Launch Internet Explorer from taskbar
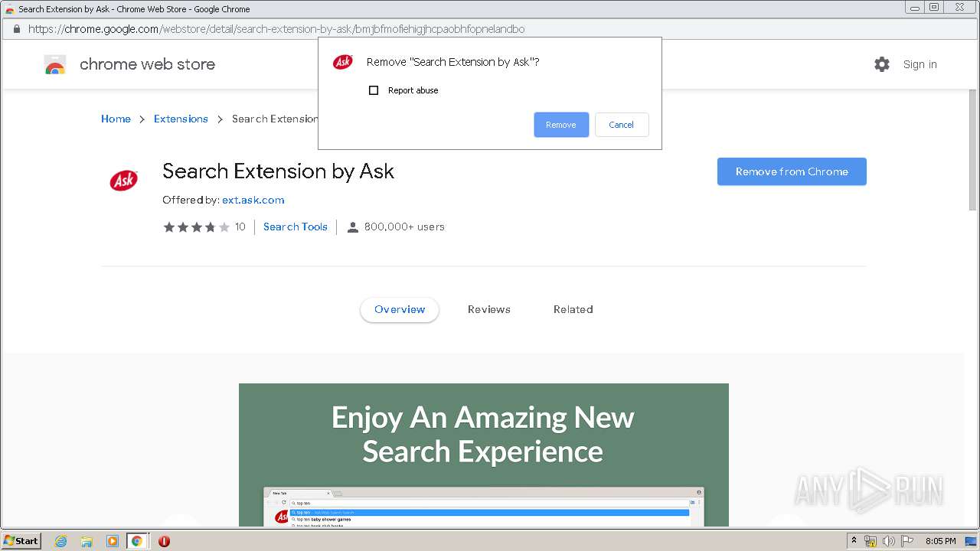The image size is (980, 551). [60, 541]
